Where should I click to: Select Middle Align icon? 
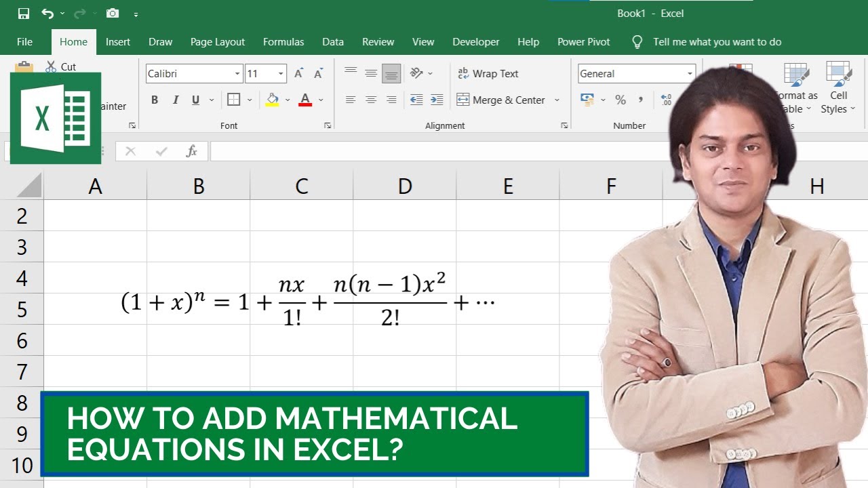click(371, 73)
